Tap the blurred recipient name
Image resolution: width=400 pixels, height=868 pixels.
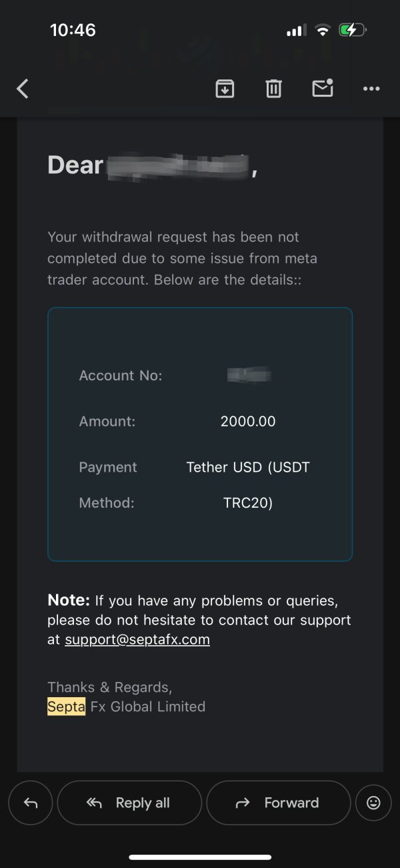coord(177,165)
